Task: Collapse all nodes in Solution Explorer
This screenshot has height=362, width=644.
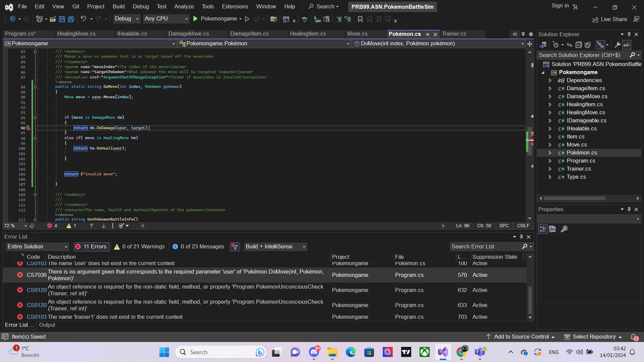Action: click(579, 45)
